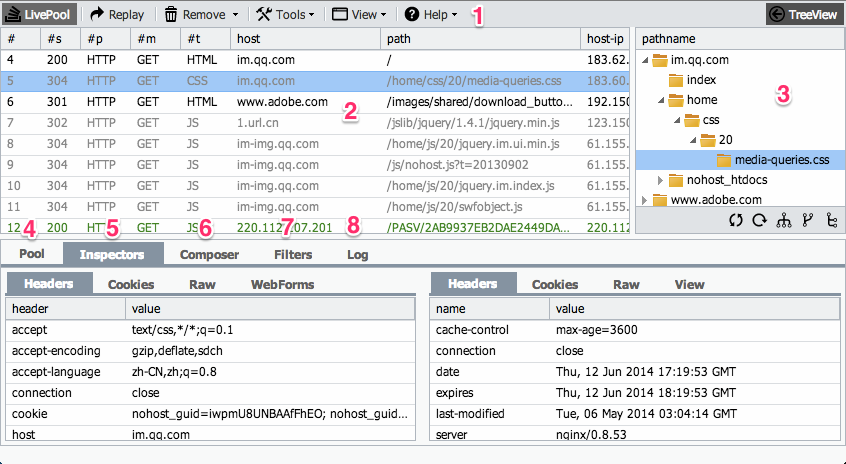
Task: Click the fork branch icon
Action: coord(808,220)
